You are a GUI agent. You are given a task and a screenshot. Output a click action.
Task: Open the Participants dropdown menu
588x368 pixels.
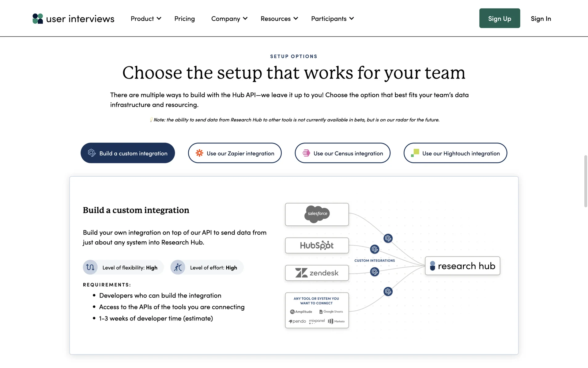coord(332,19)
